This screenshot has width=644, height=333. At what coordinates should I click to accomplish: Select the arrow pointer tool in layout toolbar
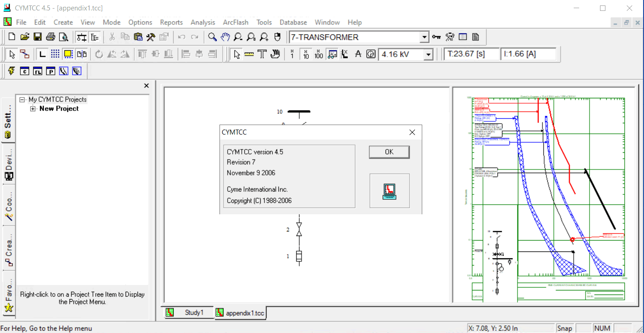(12, 54)
